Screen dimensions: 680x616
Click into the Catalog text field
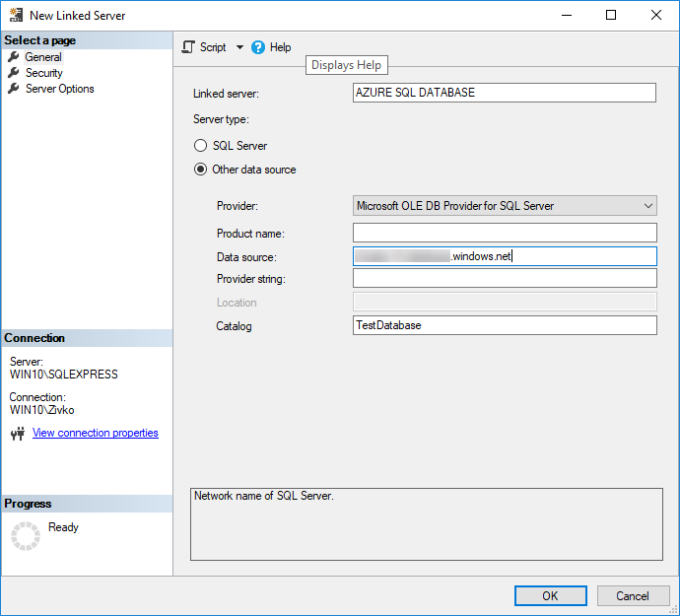(x=504, y=325)
